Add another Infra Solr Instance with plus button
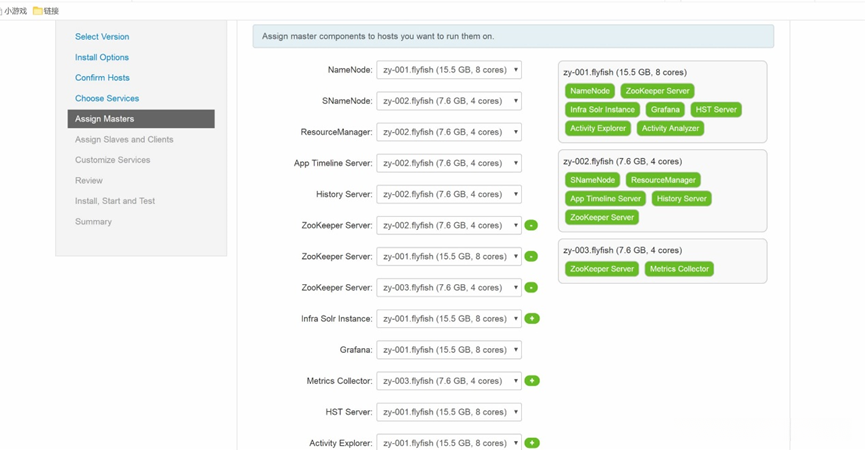Image resolution: width=865 pixels, height=450 pixels. pyautogui.click(x=532, y=319)
